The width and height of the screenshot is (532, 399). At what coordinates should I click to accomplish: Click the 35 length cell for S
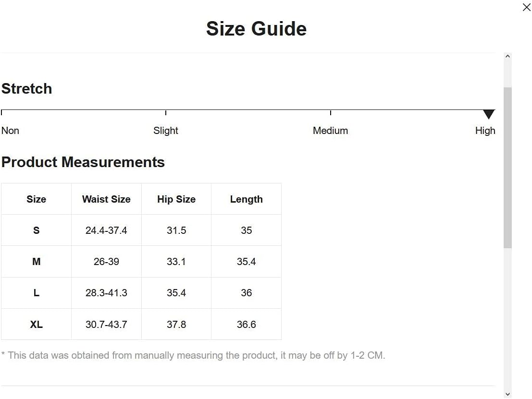coord(246,230)
